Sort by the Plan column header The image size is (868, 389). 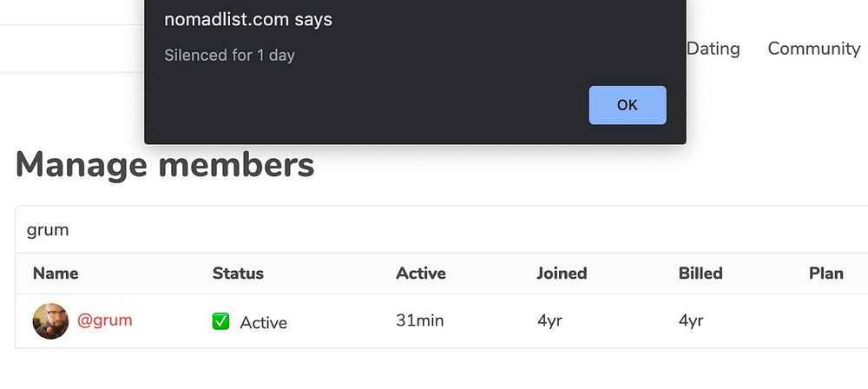pos(826,274)
